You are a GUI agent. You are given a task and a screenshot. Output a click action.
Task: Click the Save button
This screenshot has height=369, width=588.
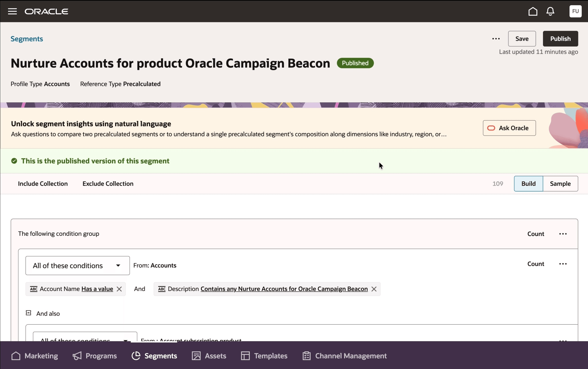522,38
